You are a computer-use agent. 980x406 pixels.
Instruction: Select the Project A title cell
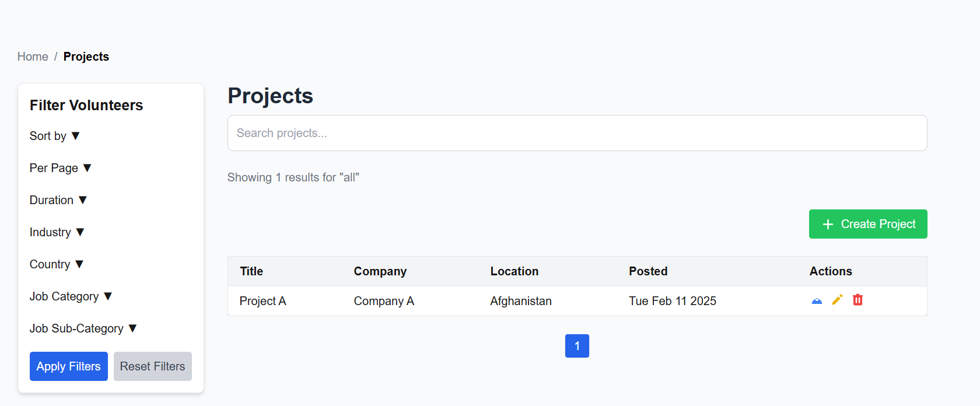pyautogui.click(x=262, y=301)
